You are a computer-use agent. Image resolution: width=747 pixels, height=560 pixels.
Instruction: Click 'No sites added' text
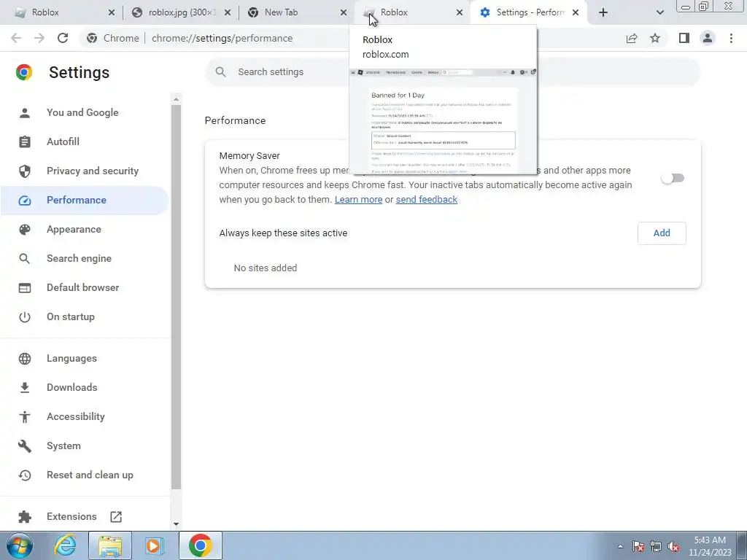266,268
